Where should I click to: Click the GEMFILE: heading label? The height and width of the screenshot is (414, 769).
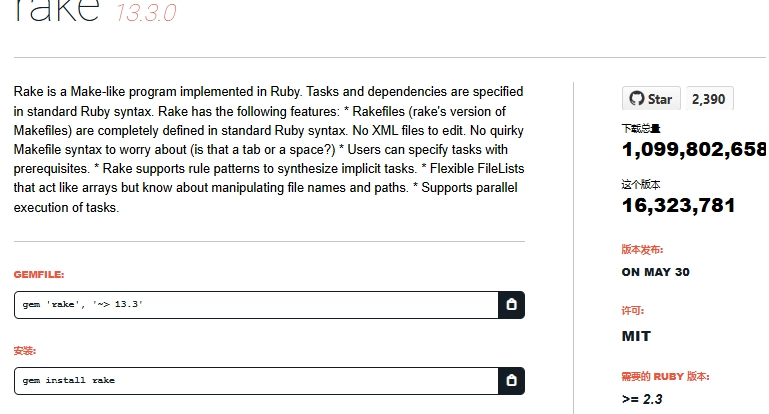(39, 275)
